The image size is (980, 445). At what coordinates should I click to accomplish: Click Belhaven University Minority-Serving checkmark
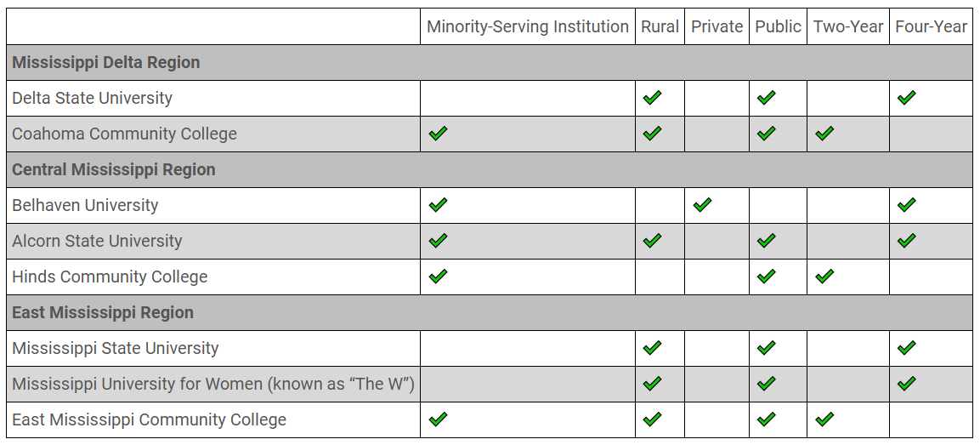pyautogui.click(x=438, y=205)
